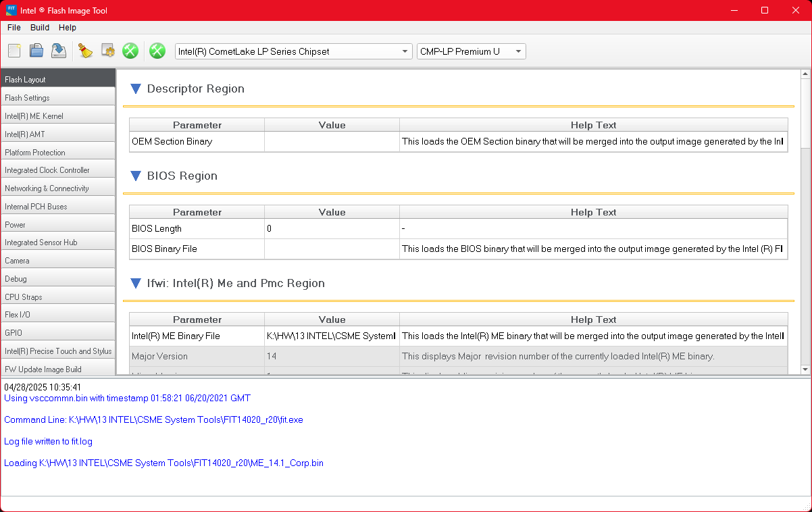The width and height of the screenshot is (812, 512).
Task: Open build settings gear icon
Action: click(107, 51)
